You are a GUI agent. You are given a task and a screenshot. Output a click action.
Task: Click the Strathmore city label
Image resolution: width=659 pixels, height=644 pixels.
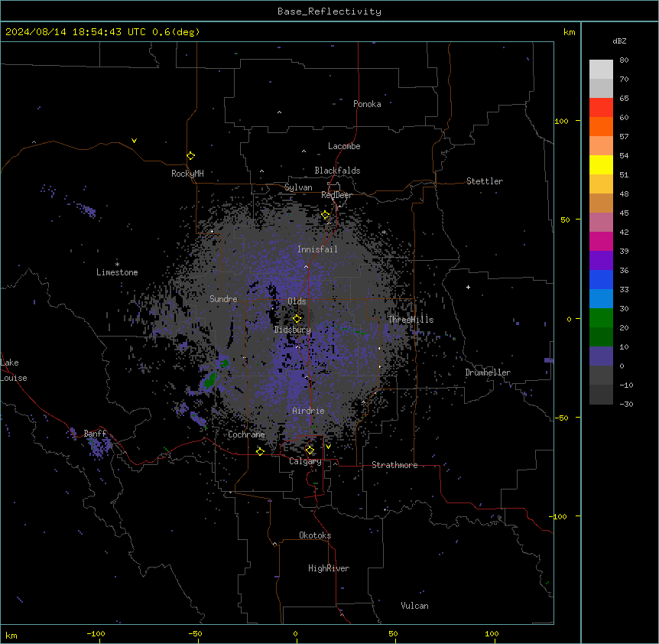[x=394, y=465]
